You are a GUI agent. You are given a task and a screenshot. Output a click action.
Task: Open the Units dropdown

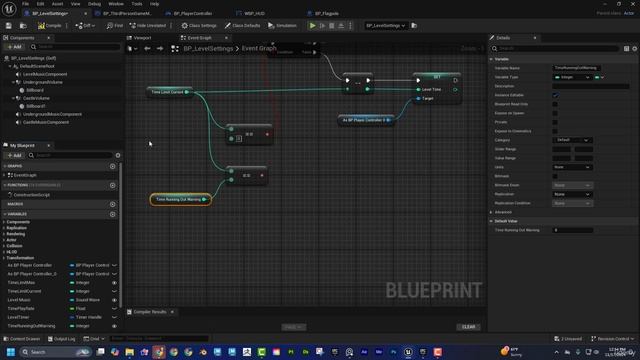click(573, 167)
